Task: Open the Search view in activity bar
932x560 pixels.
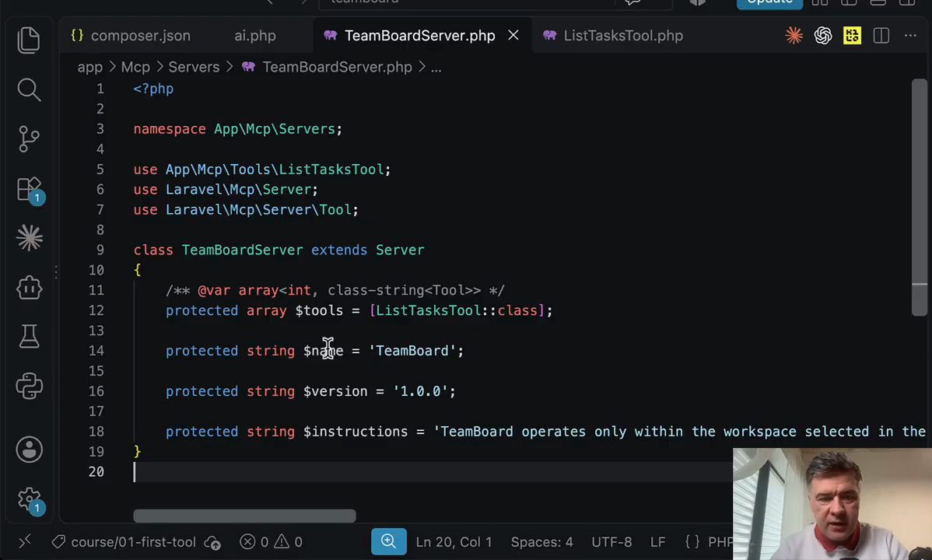Action: click(29, 89)
